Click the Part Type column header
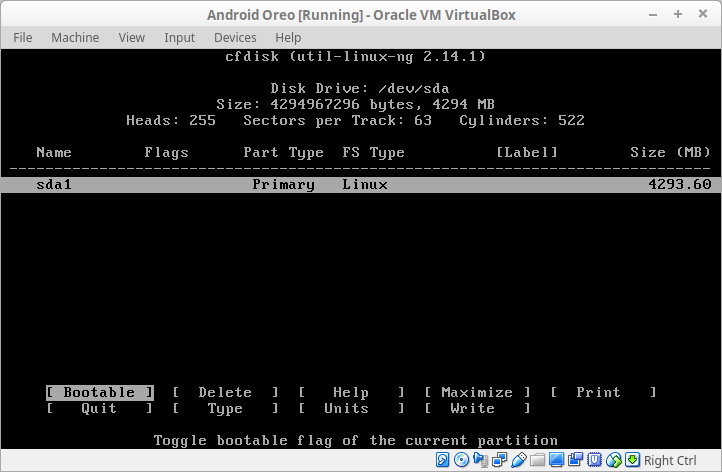The height and width of the screenshot is (472, 722). [283, 152]
